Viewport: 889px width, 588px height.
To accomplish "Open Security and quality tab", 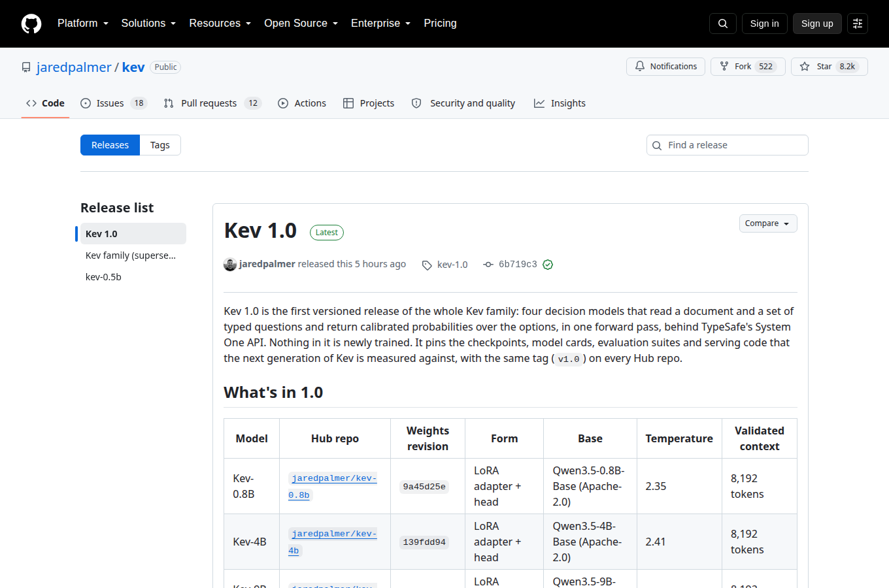I will pos(463,103).
